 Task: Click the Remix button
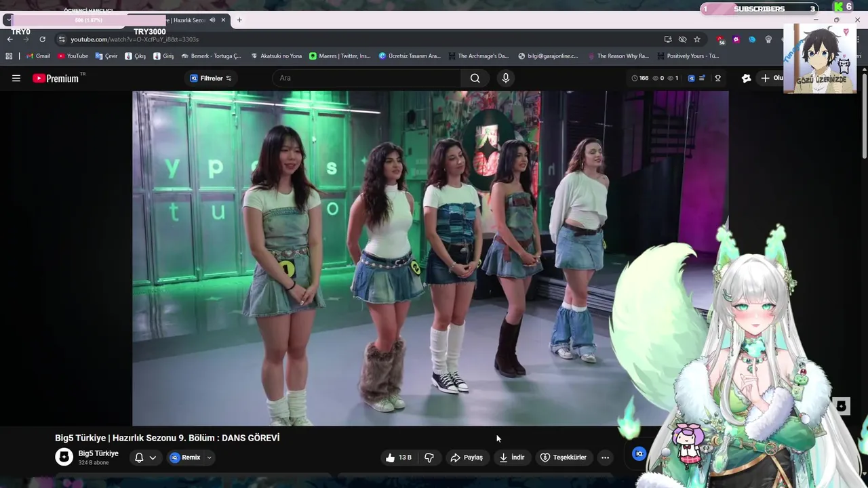[x=186, y=457]
